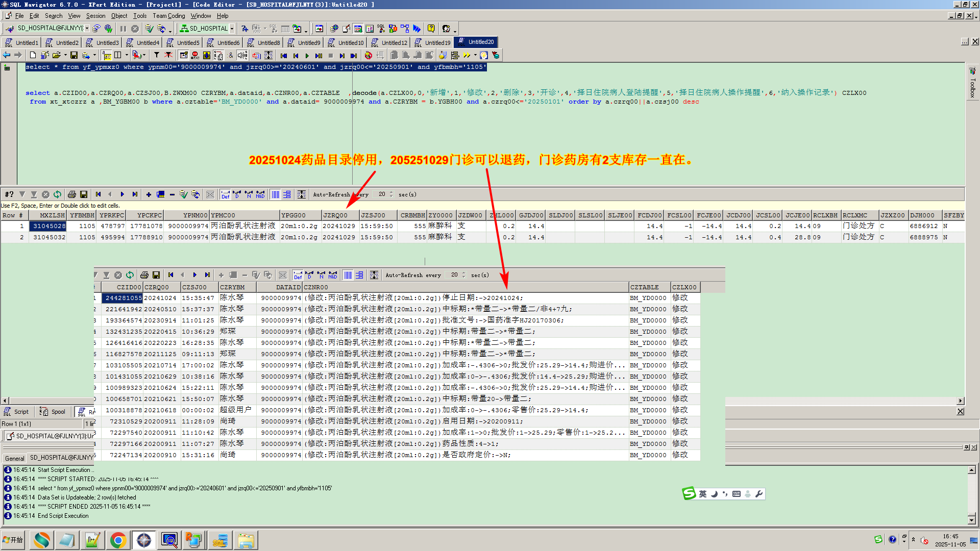Image resolution: width=980 pixels, height=551 pixels.
Task: Click the insert row plus icon
Action: pos(149,194)
